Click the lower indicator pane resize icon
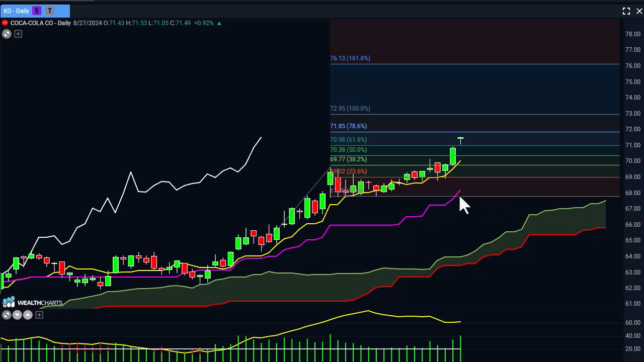Image resolution: width=644 pixels, height=362 pixels. [7, 315]
